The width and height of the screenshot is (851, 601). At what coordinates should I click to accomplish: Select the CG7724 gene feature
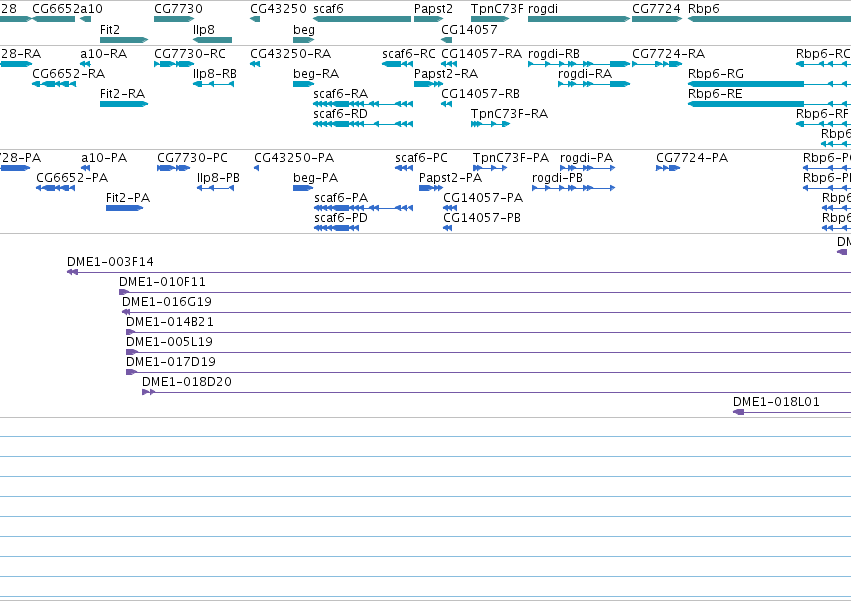click(x=657, y=19)
